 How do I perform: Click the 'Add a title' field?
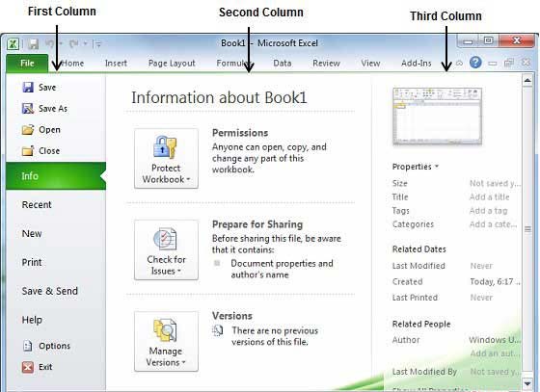coord(489,197)
